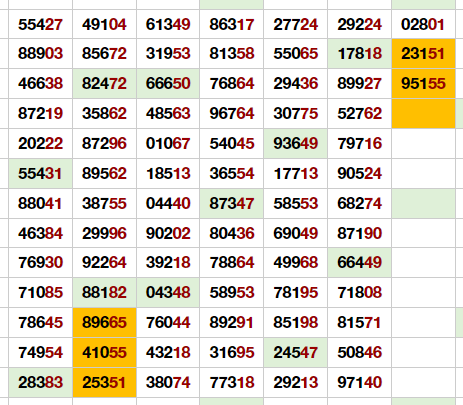The image size is (463, 405).
Task: Select the cell containing 55427
Action: click(40, 24)
